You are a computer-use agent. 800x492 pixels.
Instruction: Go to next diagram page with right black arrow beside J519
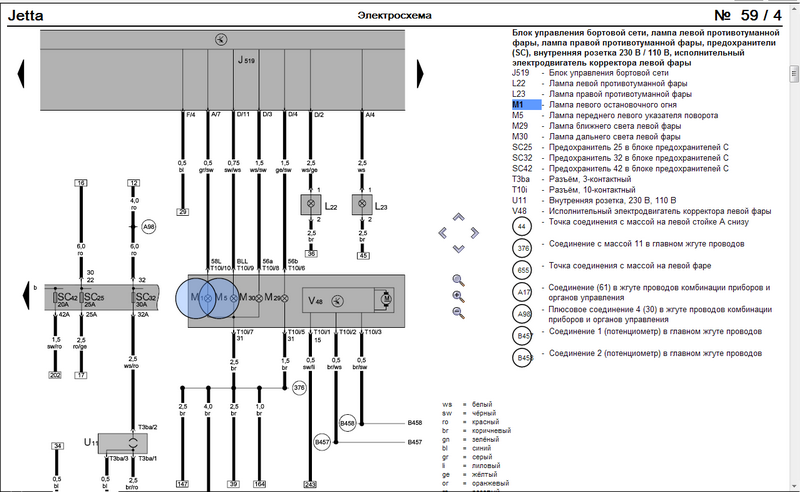[x=420, y=74]
